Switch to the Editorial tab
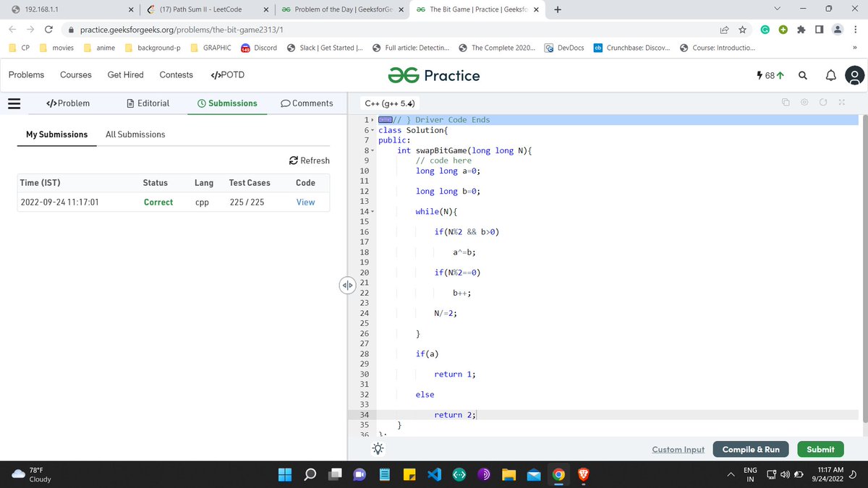Image resolution: width=868 pixels, height=488 pixels. (148, 103)
